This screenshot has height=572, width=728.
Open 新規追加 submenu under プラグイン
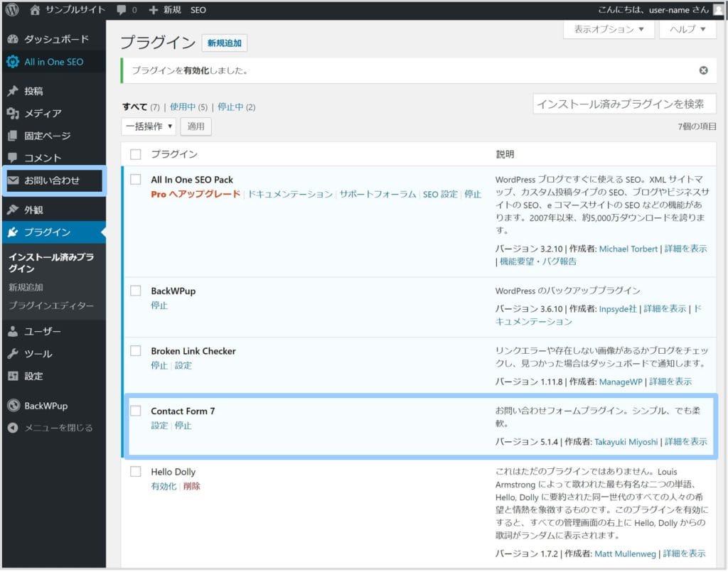tap(26, 287)
